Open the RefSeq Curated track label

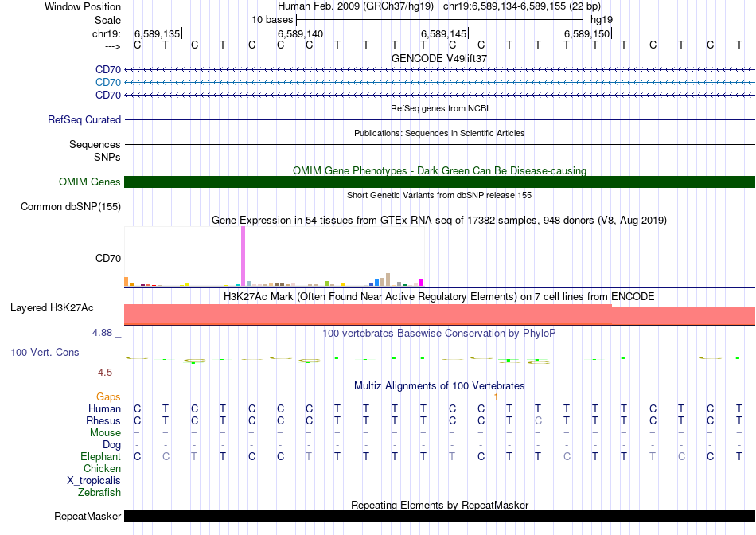point(84,120)
